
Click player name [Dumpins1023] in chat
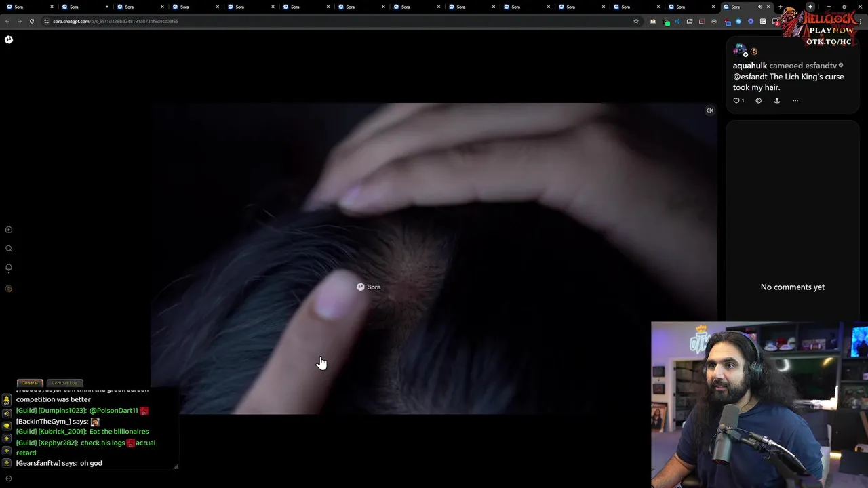coord(62,411)
